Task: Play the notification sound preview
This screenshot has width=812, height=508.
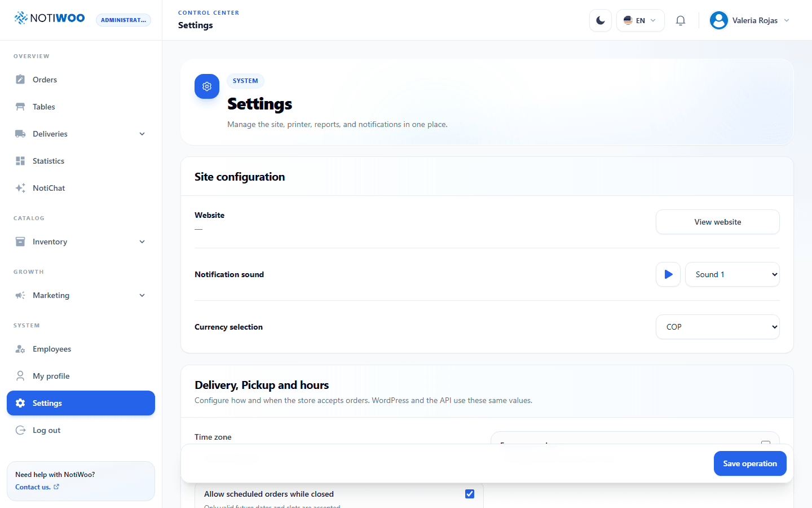Action: point(668,274)
